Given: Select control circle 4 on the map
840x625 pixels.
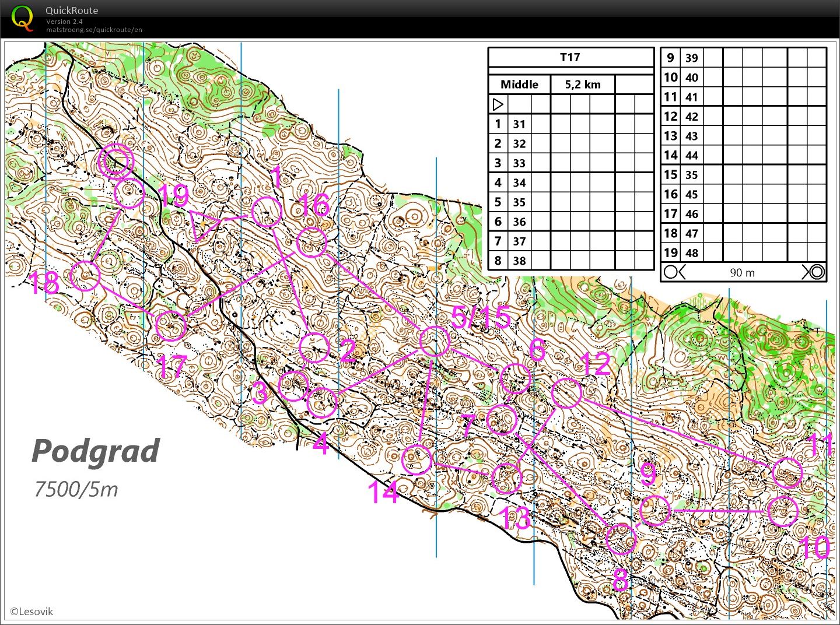Looking at the screenshot, I should (x=322, y=402).
